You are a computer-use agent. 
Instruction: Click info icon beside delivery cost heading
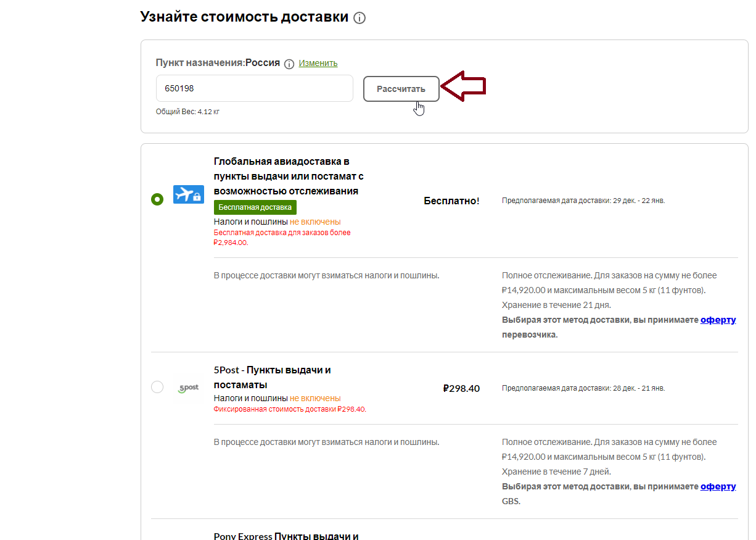point(360,18)
